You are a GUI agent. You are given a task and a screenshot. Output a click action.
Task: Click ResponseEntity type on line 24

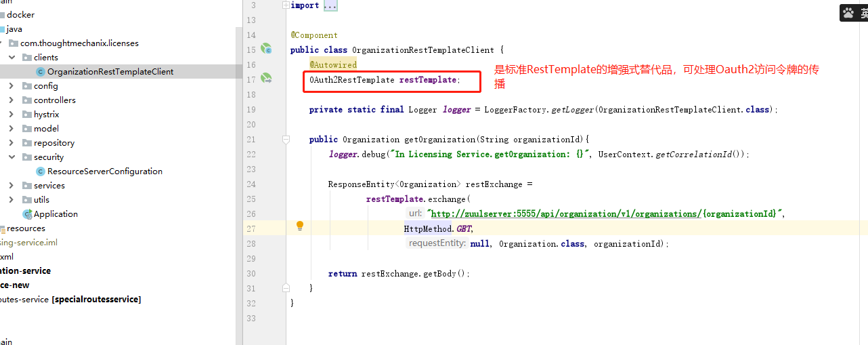click(361, 184)
